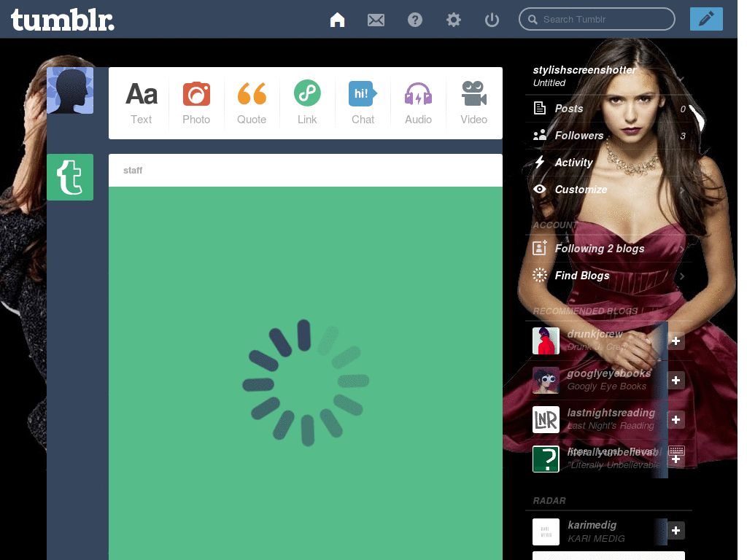Expand the Following 2 blogs chevron
Screen dimensions: 747x560
tap(682, 249)
